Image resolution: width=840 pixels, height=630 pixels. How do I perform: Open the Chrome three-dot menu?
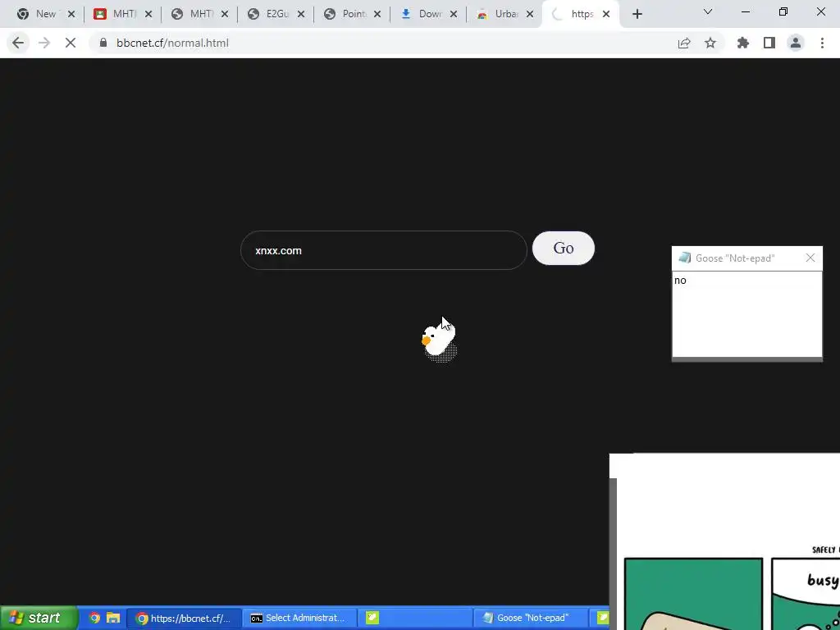pyautogui.click(x=822, y=43)
